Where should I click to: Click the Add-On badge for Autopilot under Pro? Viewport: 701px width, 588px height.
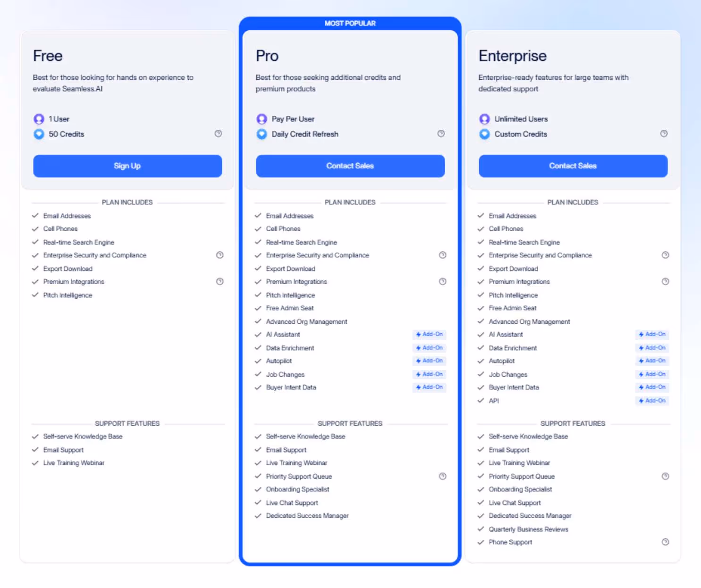(429, 361)
